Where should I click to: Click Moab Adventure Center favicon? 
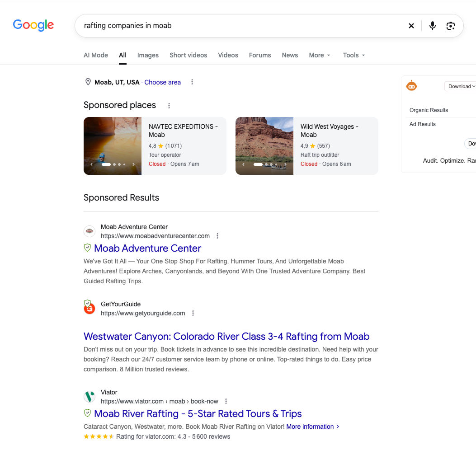coord(90,231)
